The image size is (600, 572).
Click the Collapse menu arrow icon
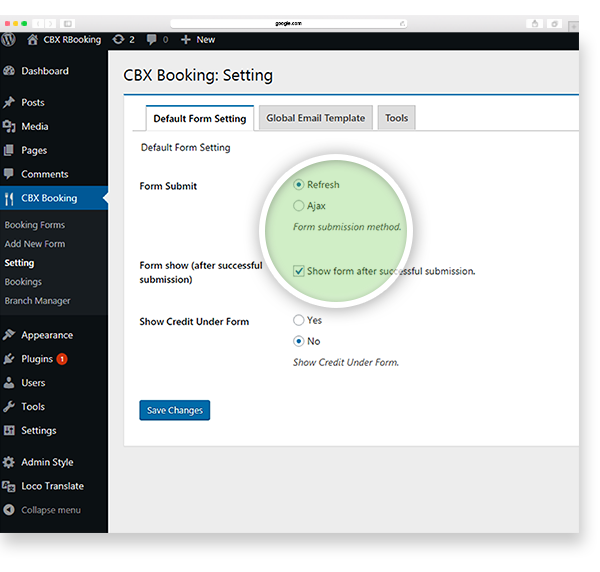(x=9, y=510)
